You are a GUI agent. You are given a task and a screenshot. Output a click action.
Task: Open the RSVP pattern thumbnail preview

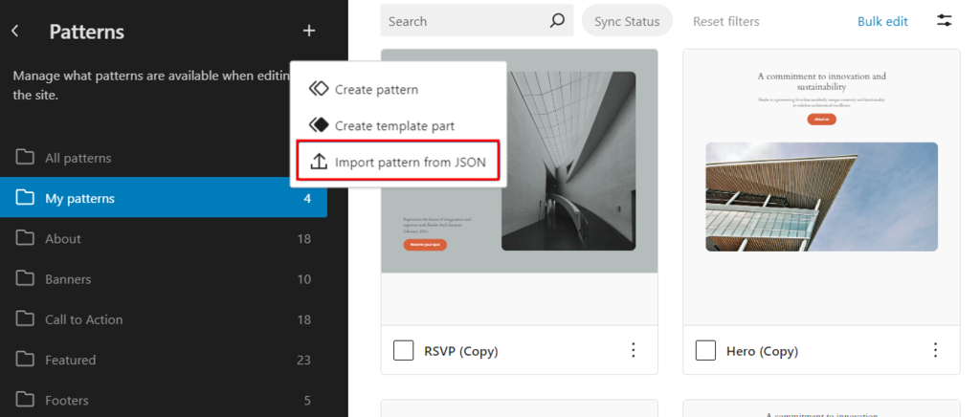[x=519, y=161]
